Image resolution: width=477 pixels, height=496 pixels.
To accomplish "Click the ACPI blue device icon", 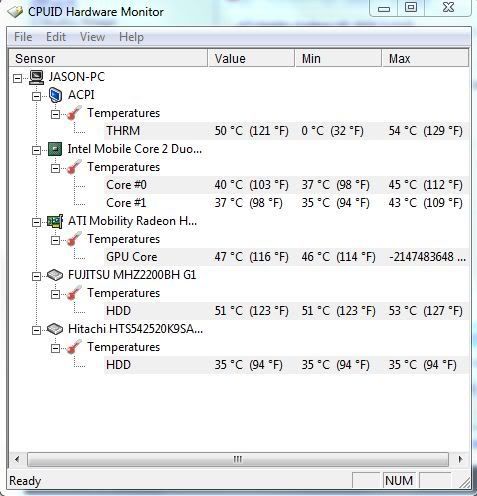I will tap(55, 95).
